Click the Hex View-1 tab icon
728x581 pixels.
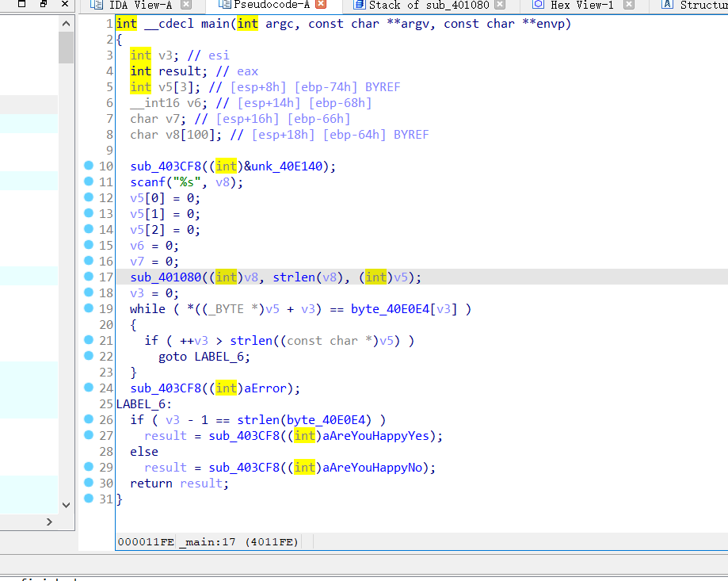pyautogui.click(x=538, y=5)
